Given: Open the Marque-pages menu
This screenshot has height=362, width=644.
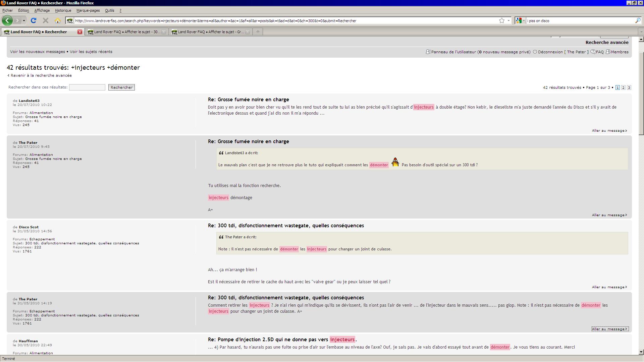Looking at the screenshot, I should tap(88, 10).
